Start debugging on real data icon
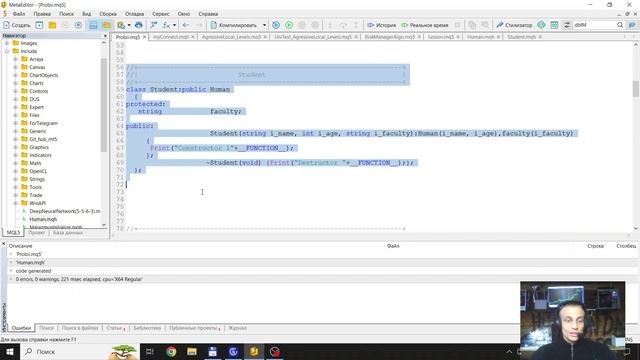The image size is (640, 360). coord(289,25)
